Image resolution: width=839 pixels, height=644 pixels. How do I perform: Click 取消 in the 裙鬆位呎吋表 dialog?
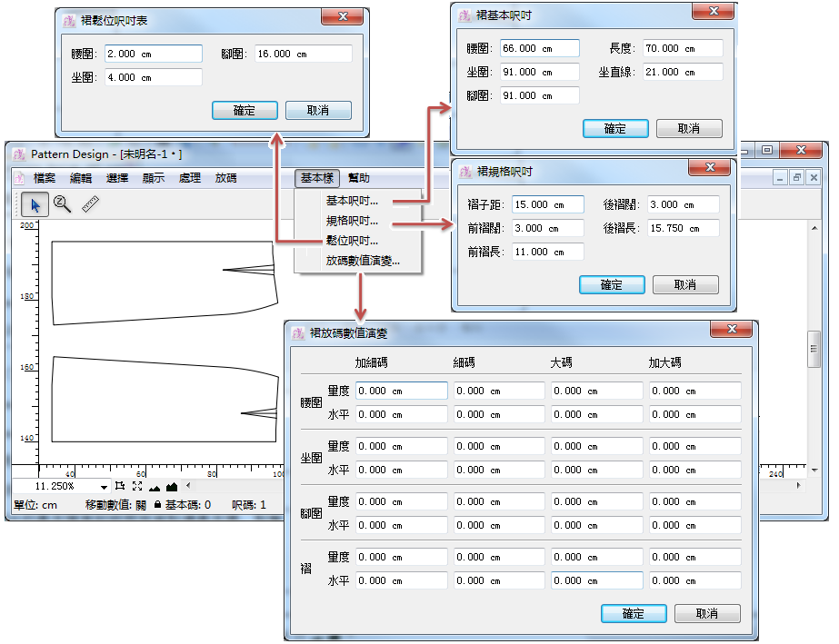317,110
